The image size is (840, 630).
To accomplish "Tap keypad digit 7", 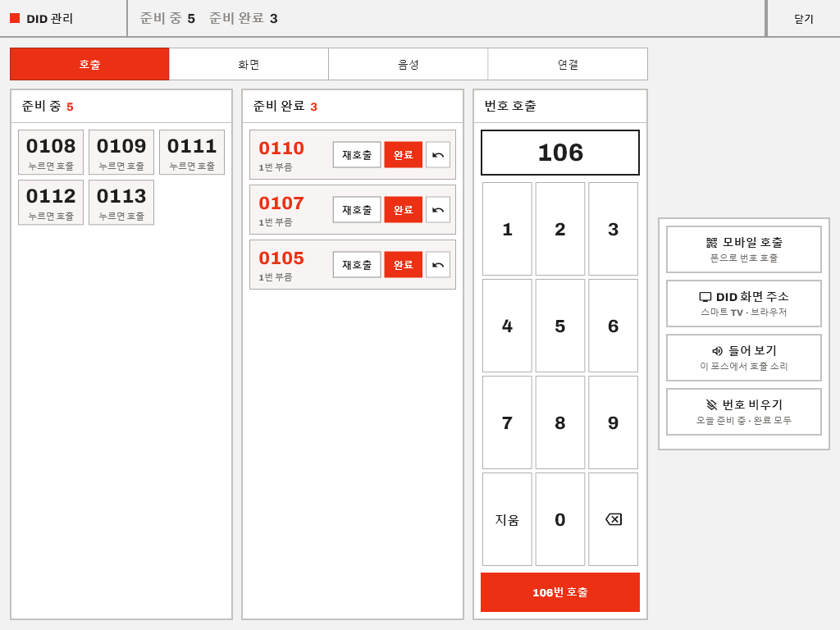I will (x=507, y=422).
